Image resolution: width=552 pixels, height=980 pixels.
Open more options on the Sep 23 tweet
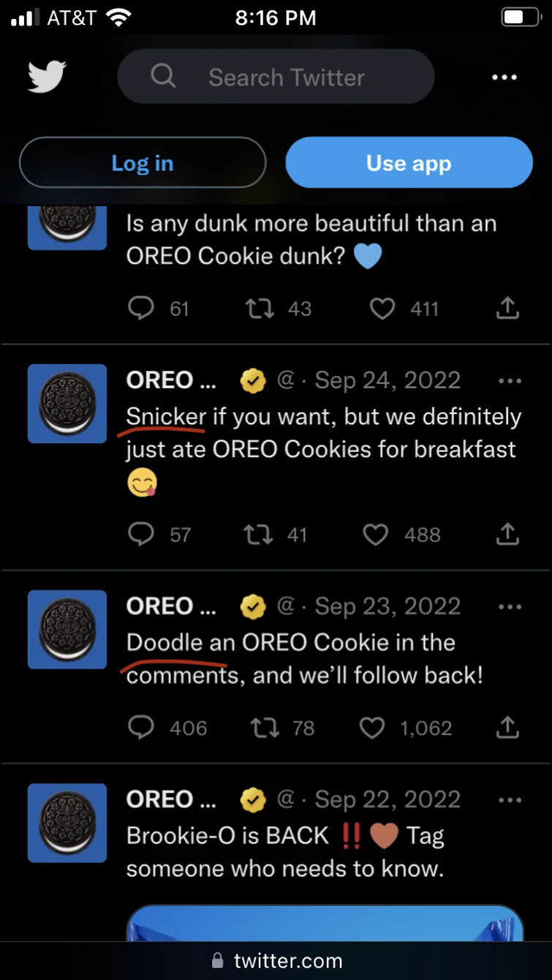(510, 606)
